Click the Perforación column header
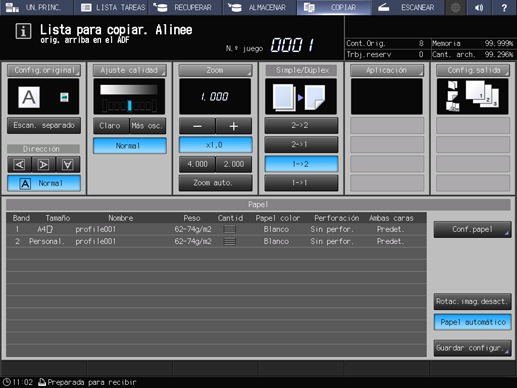 (337, 218)
